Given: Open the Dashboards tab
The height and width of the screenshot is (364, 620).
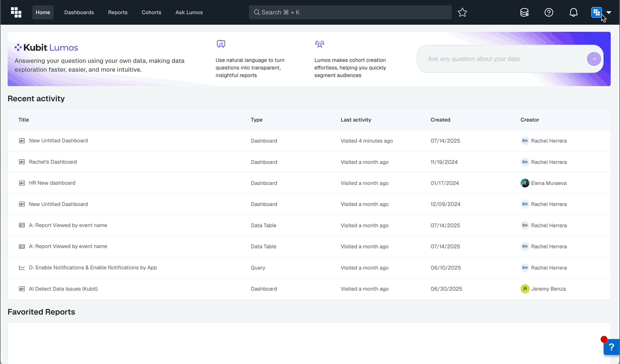Looking at the screenshot, I should point(79,12).
